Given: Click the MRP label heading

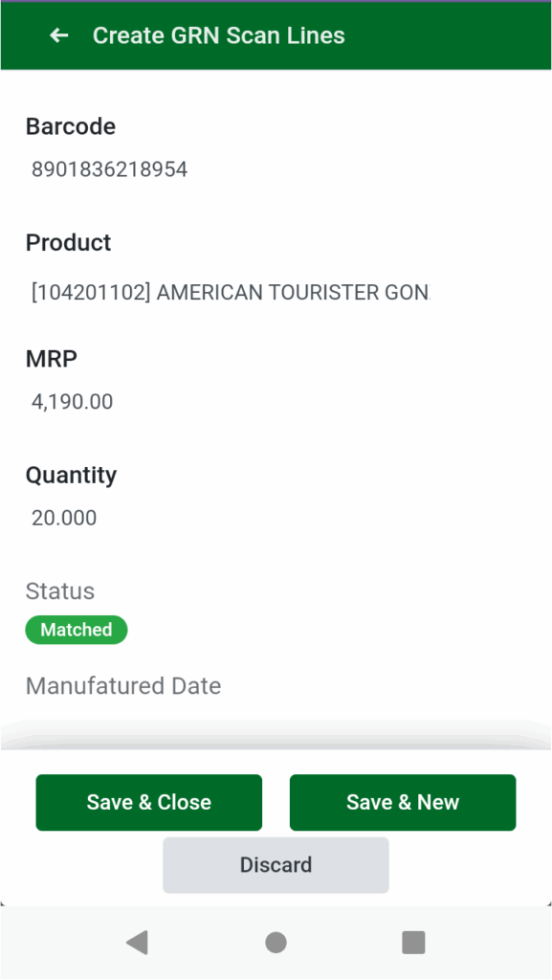Looking at the screenshot, I should [x=51, y=359].
